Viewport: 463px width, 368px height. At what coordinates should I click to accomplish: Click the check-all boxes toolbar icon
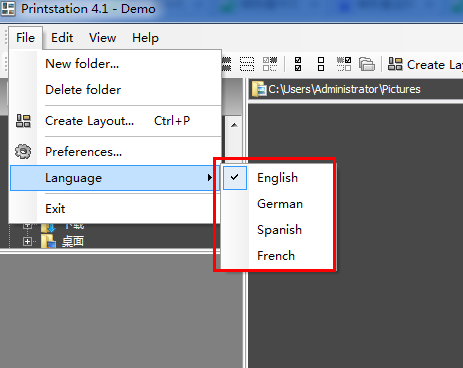298,64
